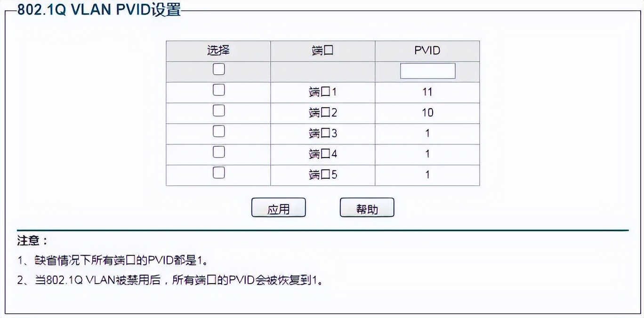The image size is (644, 318).
Task: Click the 端口 column header
Action: 322,50
